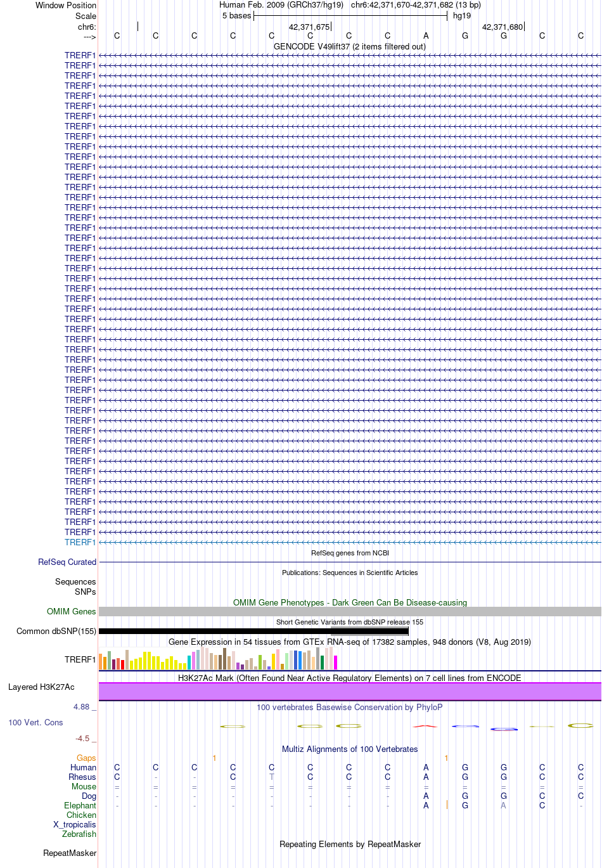Select the Mouse alignment row label
Viewport: 602px width, 868px height.
(x=84, y=786)
